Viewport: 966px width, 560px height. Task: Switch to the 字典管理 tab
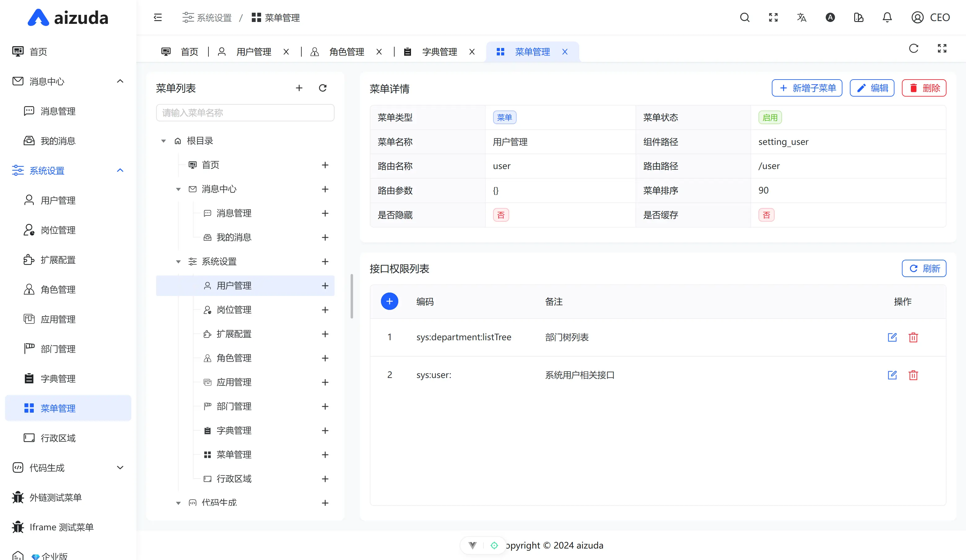431,52
